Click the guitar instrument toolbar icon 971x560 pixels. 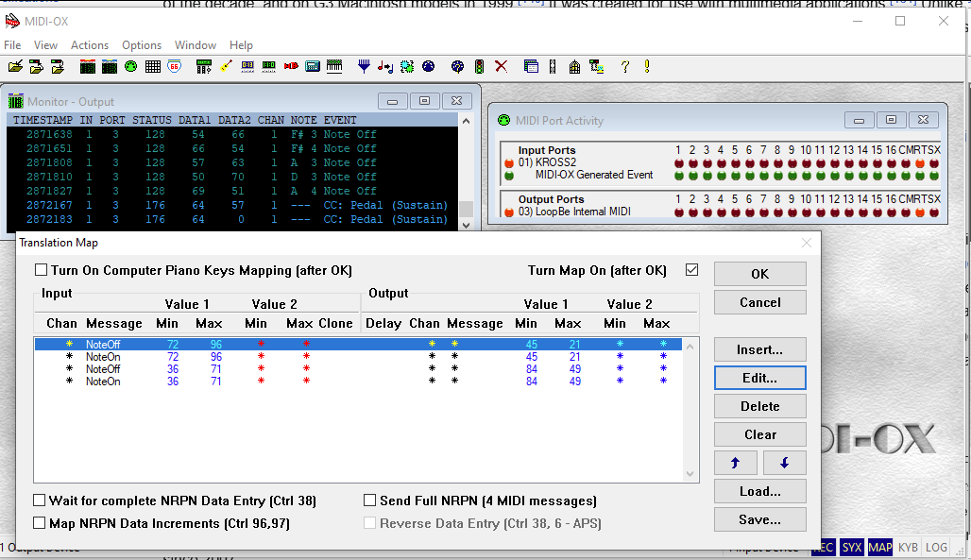(226, 66)
